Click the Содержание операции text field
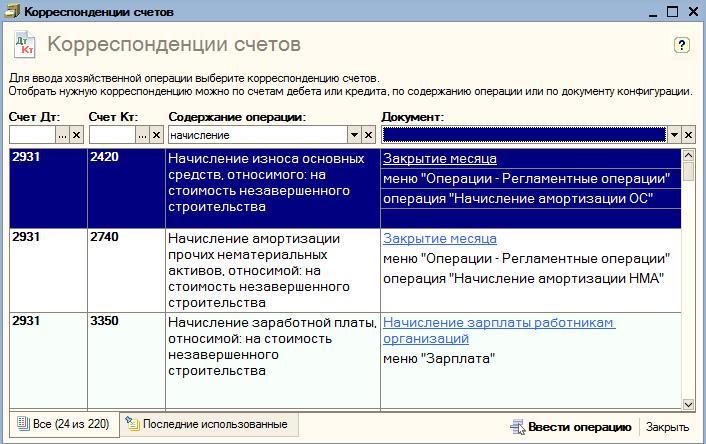Screen dimensions: 706x444 [x=256, y=135]
